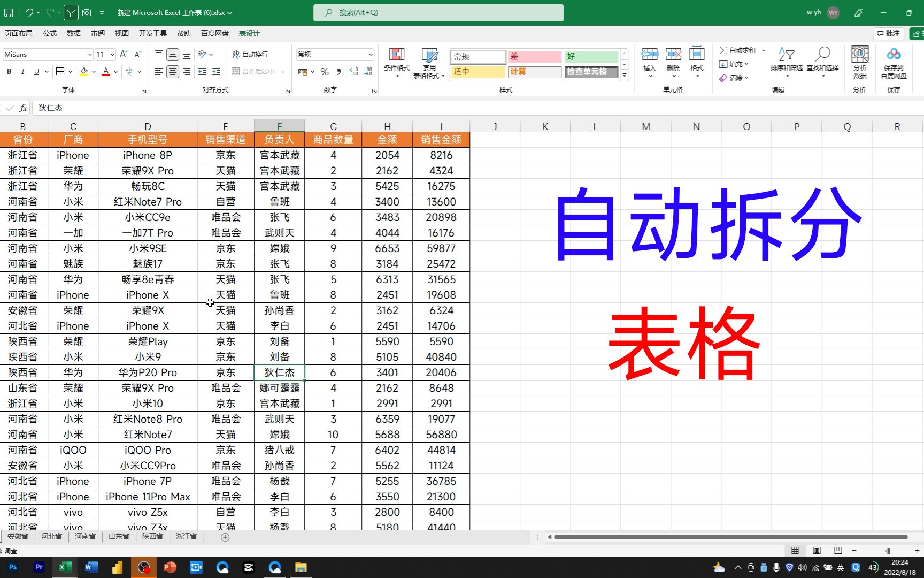Image resolution: width=924 pixels, height=578 pixels.
Task: Click 合并后居中 merge button
Action: pyautogui.click(x=253, y=71)
